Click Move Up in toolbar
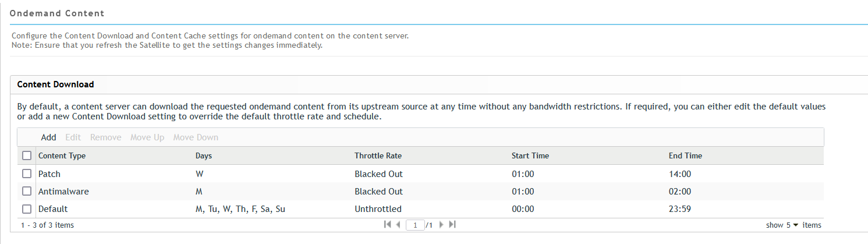This screenshot has width=868, height=244. tap(147, 137)
